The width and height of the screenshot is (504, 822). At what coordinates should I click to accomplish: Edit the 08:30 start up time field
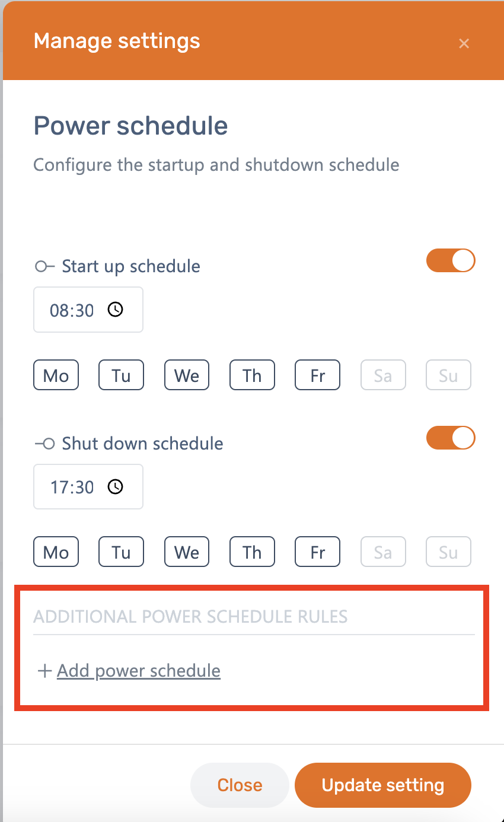(72, 310)
